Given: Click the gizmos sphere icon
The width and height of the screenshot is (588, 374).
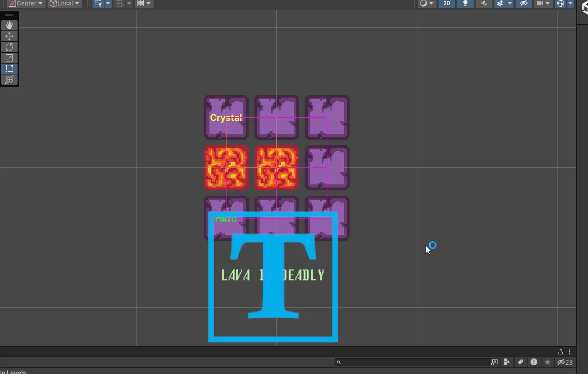Looking at the screenshot, I should [x=561, y=4].
